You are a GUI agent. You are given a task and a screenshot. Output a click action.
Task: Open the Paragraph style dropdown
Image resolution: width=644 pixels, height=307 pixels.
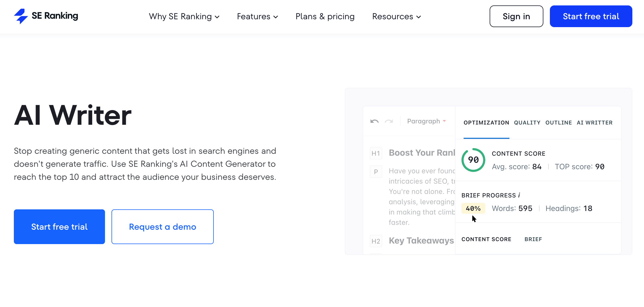[x=426, y=121]
